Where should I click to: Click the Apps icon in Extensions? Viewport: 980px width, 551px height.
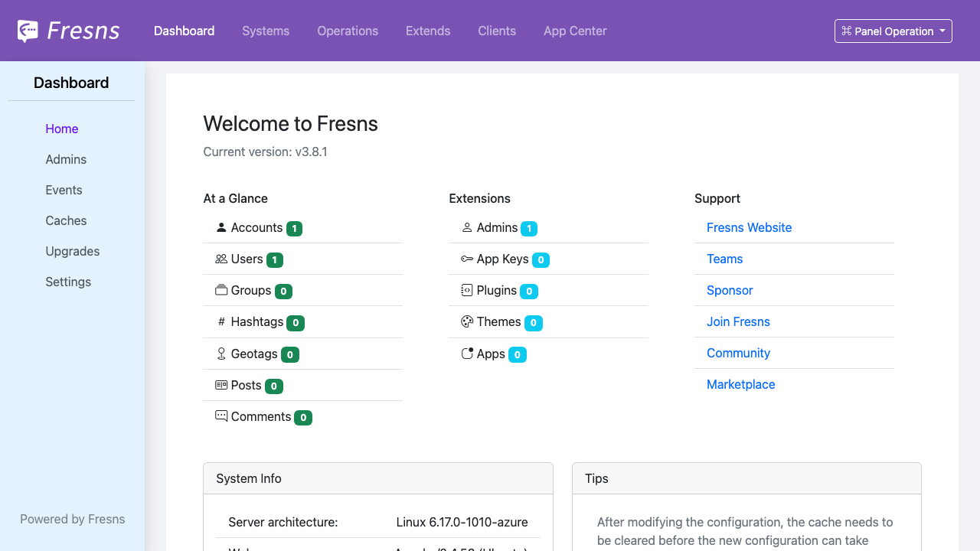point(467,354)
